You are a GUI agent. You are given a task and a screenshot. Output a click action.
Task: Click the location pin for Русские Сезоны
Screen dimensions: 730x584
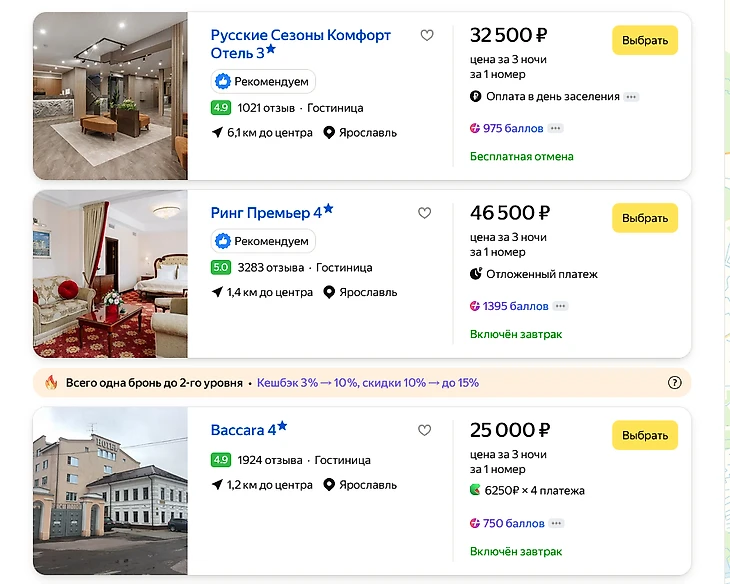click(x=329, y=132)
